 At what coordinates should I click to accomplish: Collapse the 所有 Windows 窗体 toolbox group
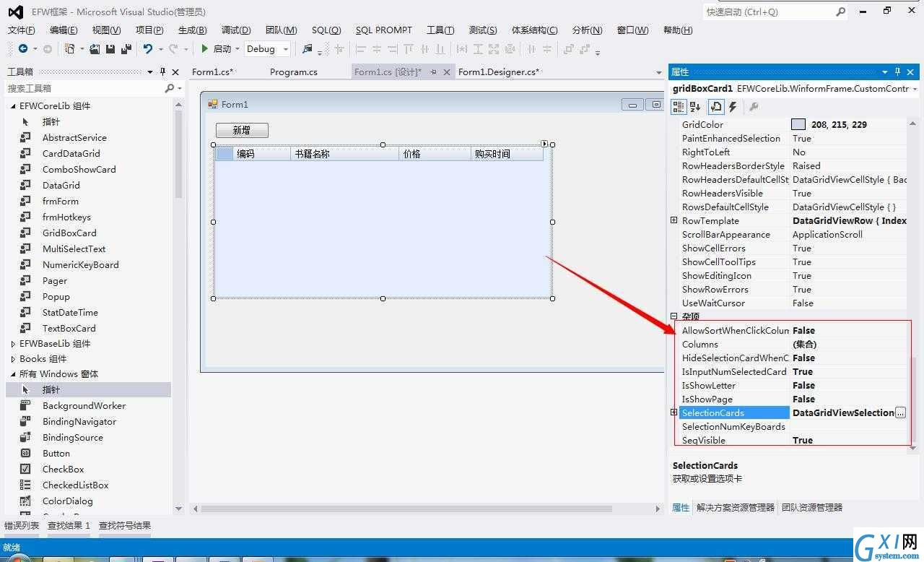13,373
